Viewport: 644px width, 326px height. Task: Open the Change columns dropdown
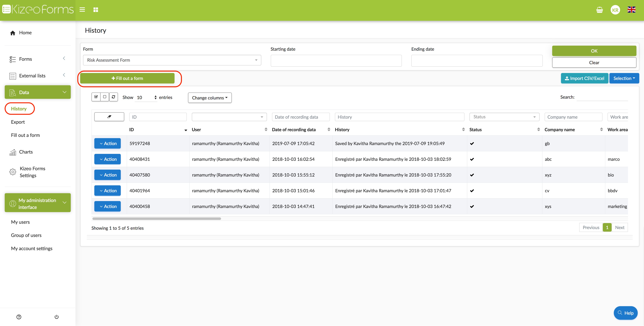click(x=210, y=98)
